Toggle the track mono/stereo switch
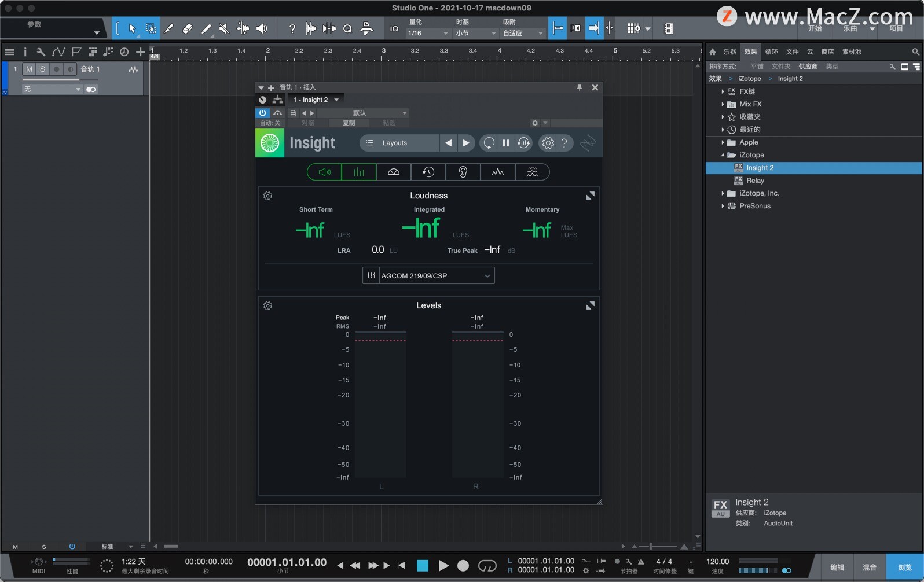Image resolution: width=924 pixels, height=582 pixels. (x=91, y=89)
